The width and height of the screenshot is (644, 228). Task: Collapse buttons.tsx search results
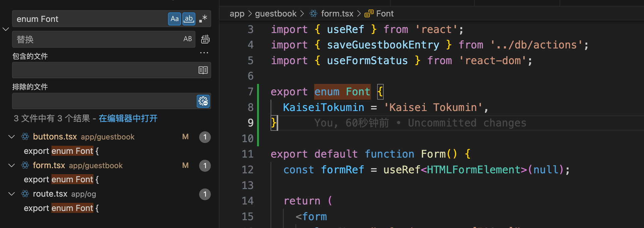(12, 137)
